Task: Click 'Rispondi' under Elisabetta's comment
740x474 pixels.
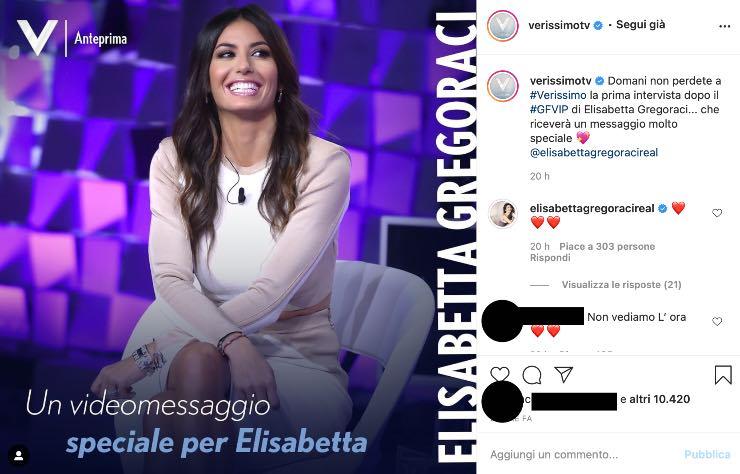Action: (x=550, y=258)
